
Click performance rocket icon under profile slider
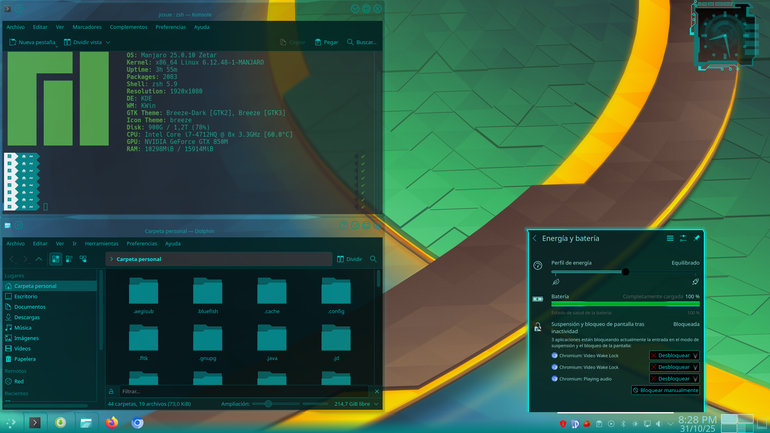tap(695, 282)
